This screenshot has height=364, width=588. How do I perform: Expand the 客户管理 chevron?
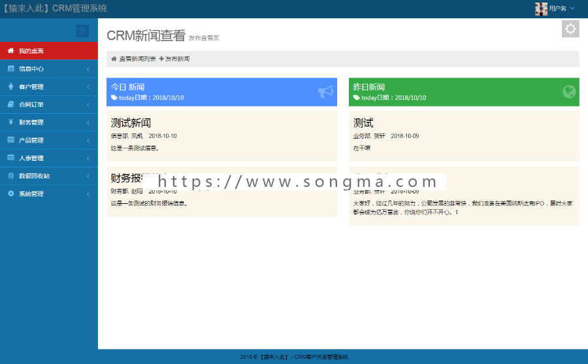(x=88, y=87)
